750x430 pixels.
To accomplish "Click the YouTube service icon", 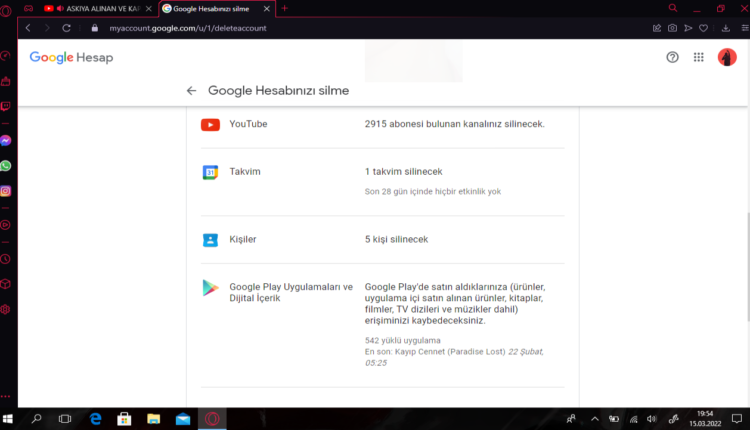I will coord(210,124).
